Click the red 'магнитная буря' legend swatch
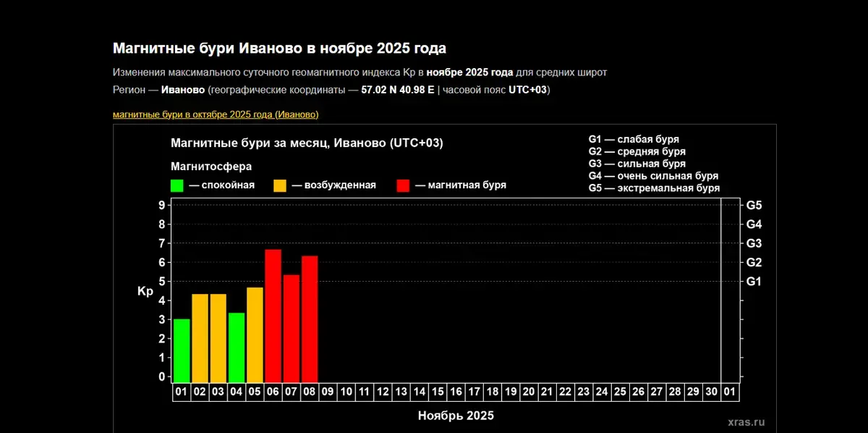Screen dimensions: 868x433 [x=404, y=185]
